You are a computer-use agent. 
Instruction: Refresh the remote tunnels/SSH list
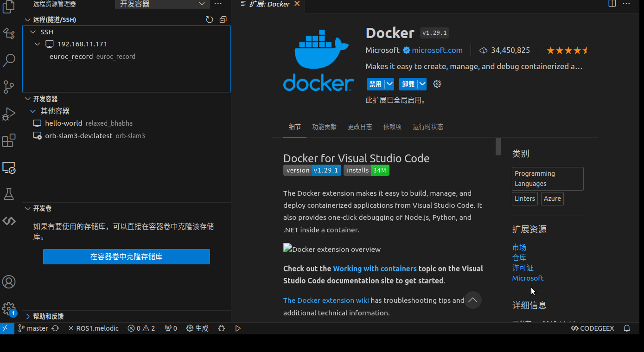[210, 19]
